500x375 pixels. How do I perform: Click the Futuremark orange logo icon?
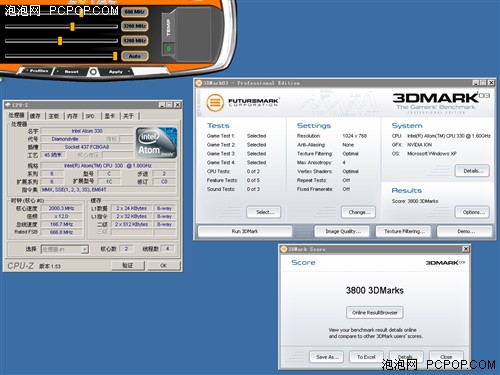[215, 102]
